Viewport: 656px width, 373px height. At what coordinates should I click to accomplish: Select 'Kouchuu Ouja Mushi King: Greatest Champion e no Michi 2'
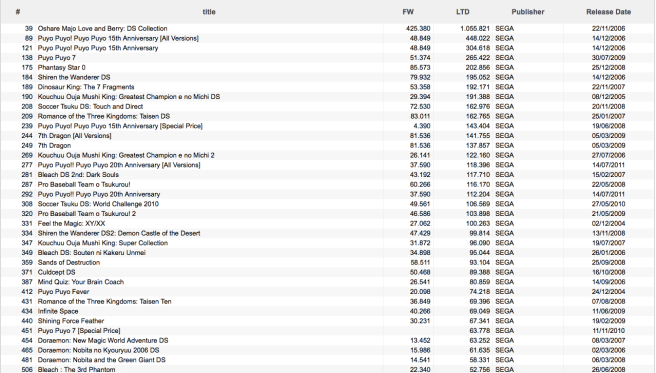tap(126, 155)
